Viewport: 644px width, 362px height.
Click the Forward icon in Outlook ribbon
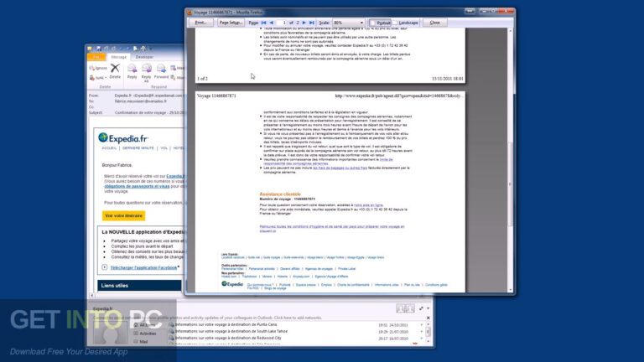point(161,68)
